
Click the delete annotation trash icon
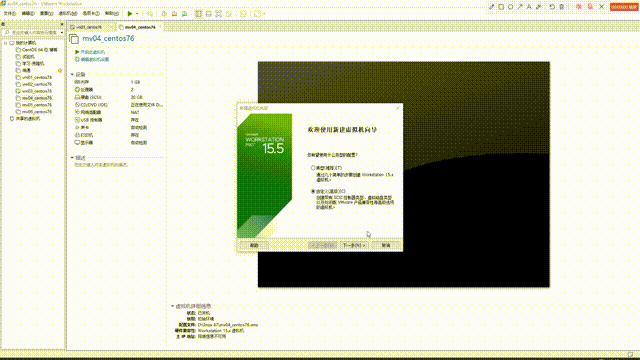pyautogui.click(x=562, y=7)
